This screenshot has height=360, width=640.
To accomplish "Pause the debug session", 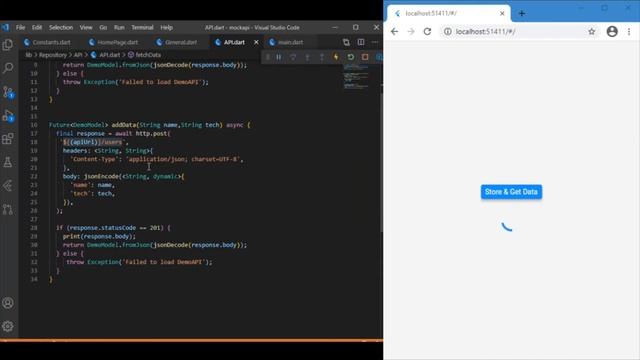I will click(x=279, y=57).
